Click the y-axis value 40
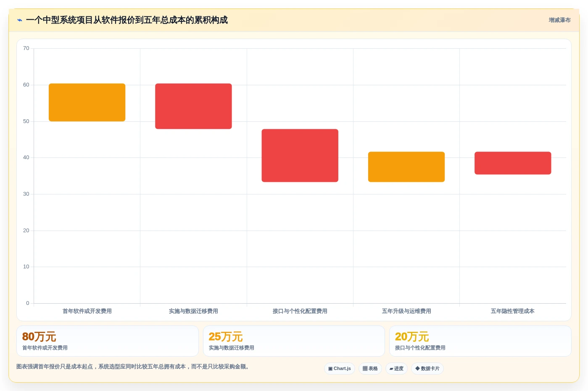The height and width of the screenshot is (391, 588). (26, 157)
